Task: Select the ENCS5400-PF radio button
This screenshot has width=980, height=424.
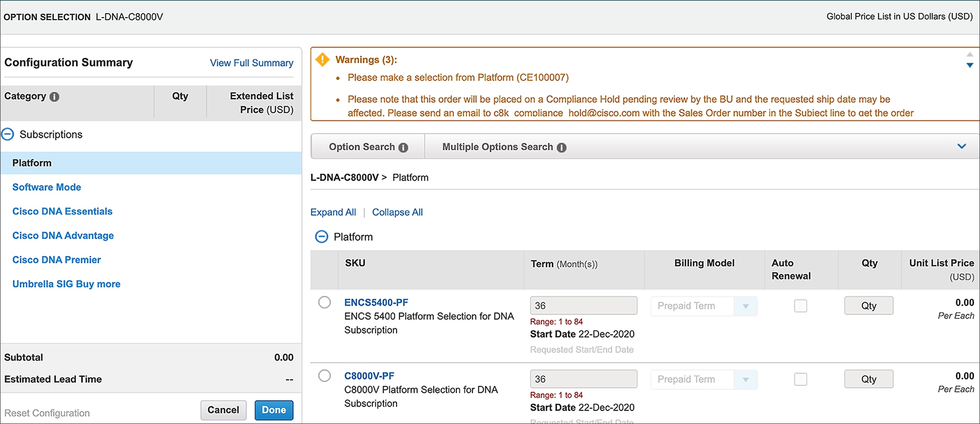Action: pyautogui.click(x=325, y=302)
